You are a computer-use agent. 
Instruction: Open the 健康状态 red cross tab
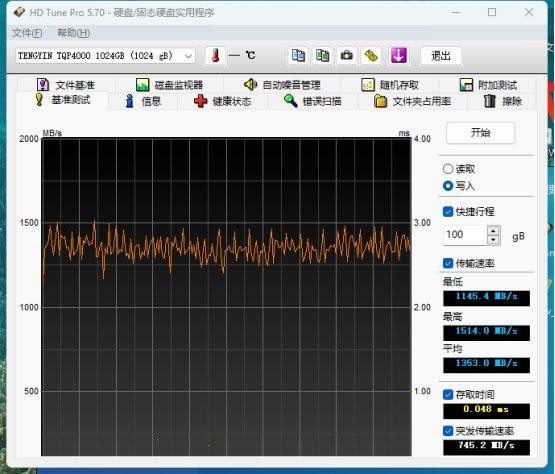(223, 102)
